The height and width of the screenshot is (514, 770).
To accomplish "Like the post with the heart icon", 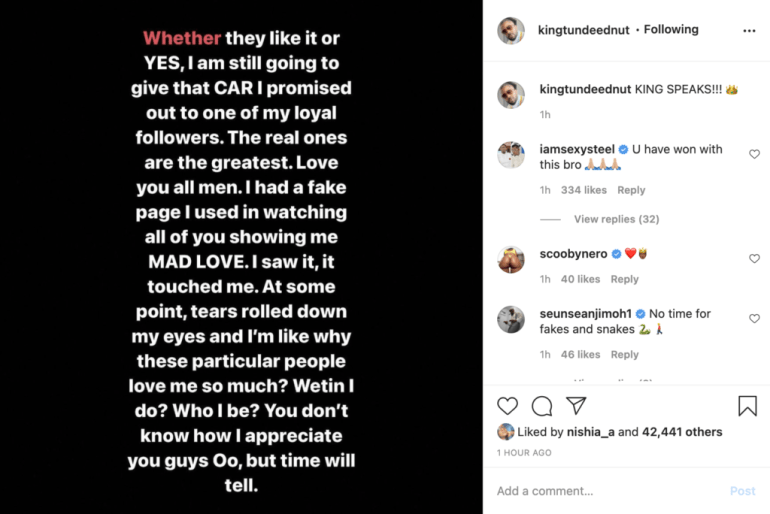I will pyautogui.click(x=508, y=406).
